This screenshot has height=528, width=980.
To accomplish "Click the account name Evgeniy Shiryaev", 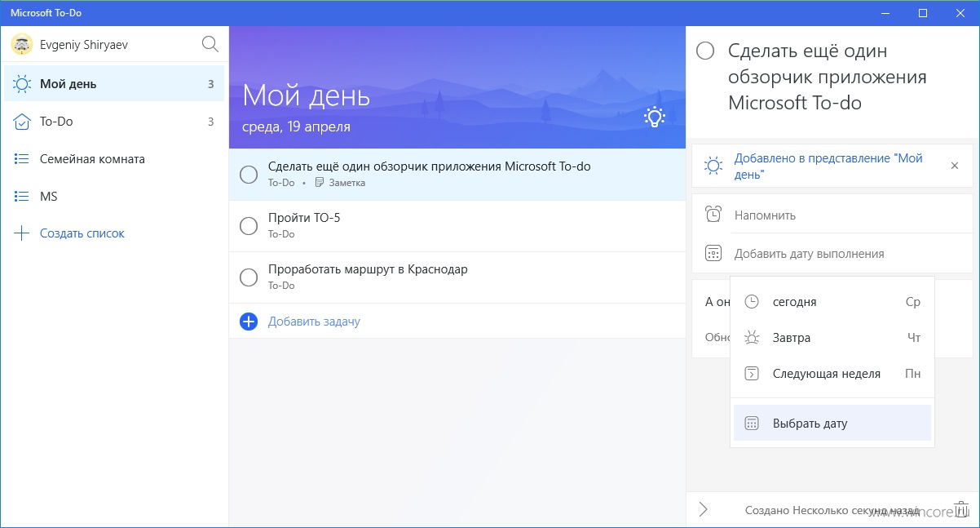I will click(x=84, y=45).
